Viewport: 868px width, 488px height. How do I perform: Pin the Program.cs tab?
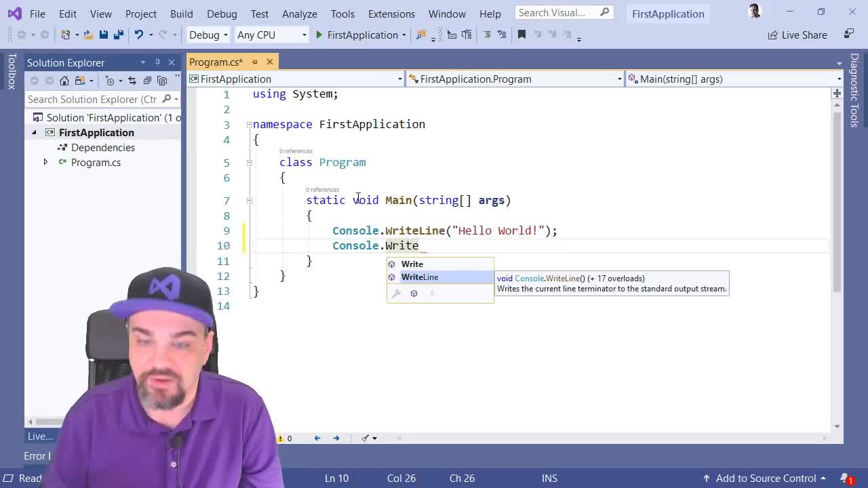(253, 62)
